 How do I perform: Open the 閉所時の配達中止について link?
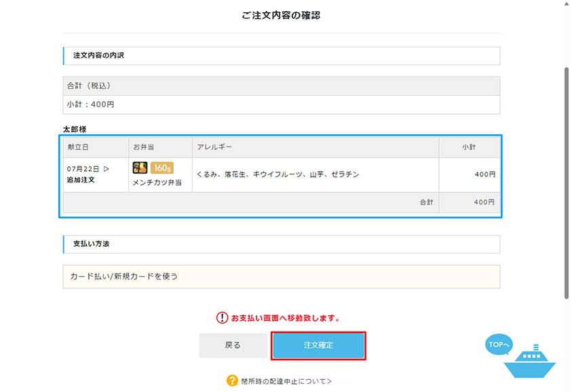pos(286,381)
